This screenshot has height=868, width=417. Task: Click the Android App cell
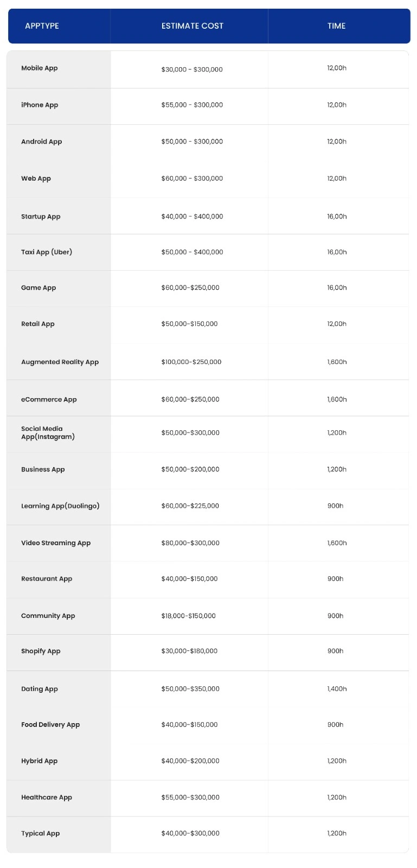point(42,142)
